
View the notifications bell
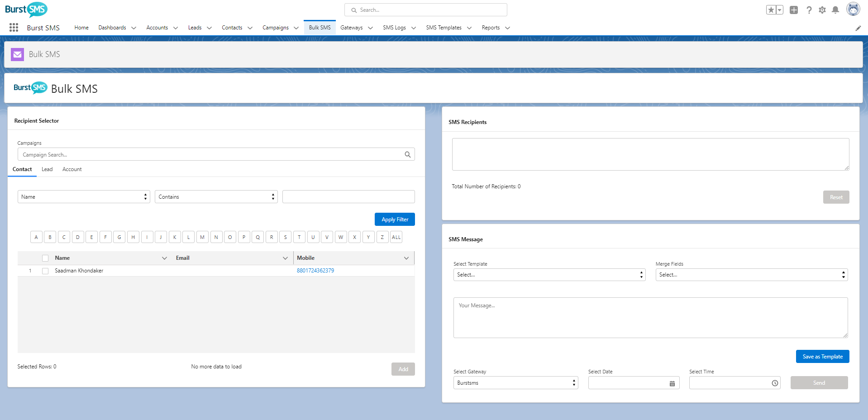835,10
